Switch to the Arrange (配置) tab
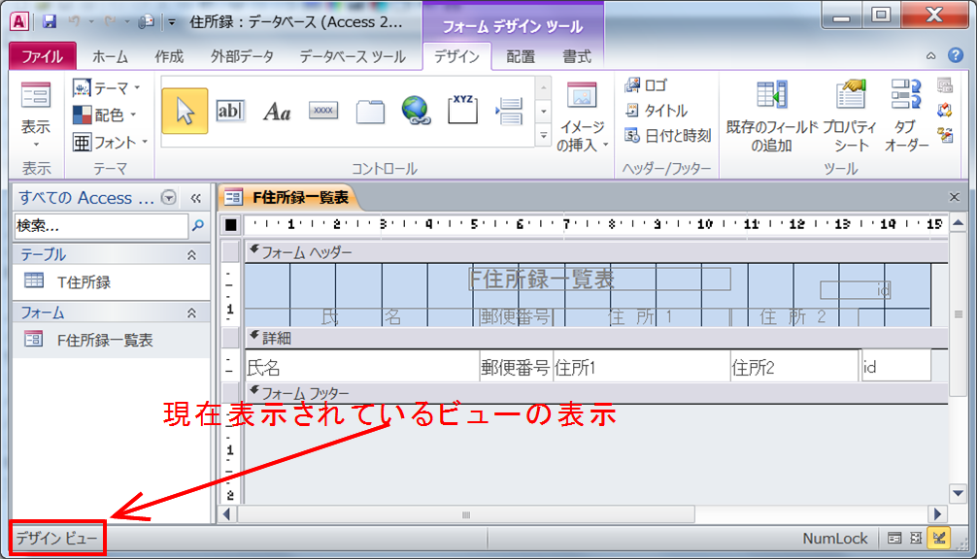Image resolution: width=978 pixels, height=560 pixels. [521, 56]
